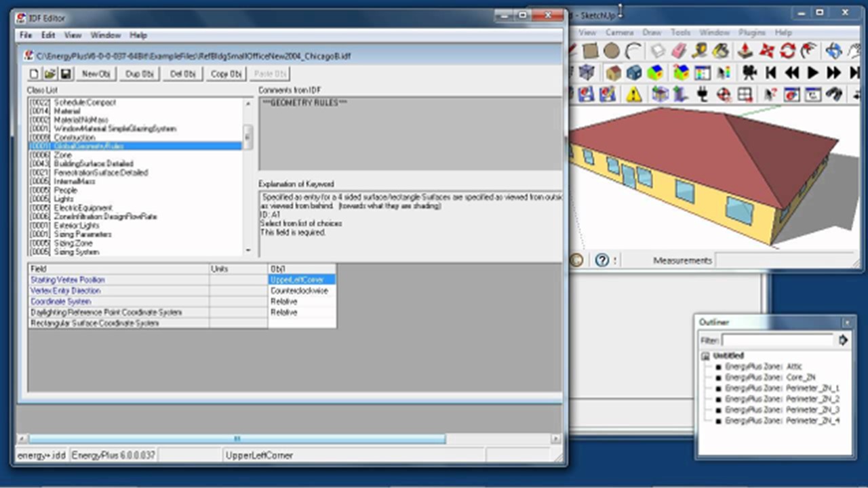This screenshot has height=488, width=868.
Task: Use the Paint Bucket tool
Action: point(719,51)
